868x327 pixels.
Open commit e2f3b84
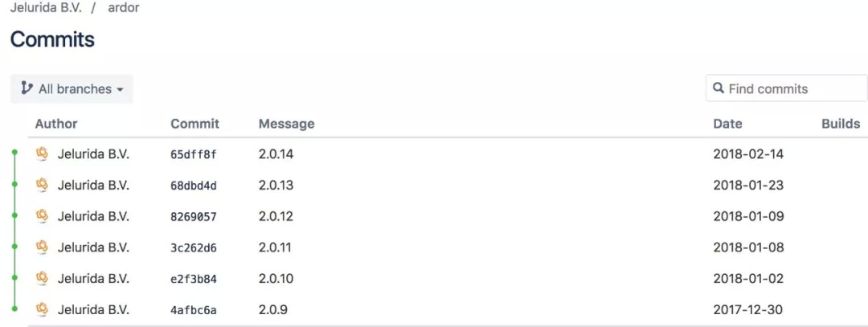(193, 278)
